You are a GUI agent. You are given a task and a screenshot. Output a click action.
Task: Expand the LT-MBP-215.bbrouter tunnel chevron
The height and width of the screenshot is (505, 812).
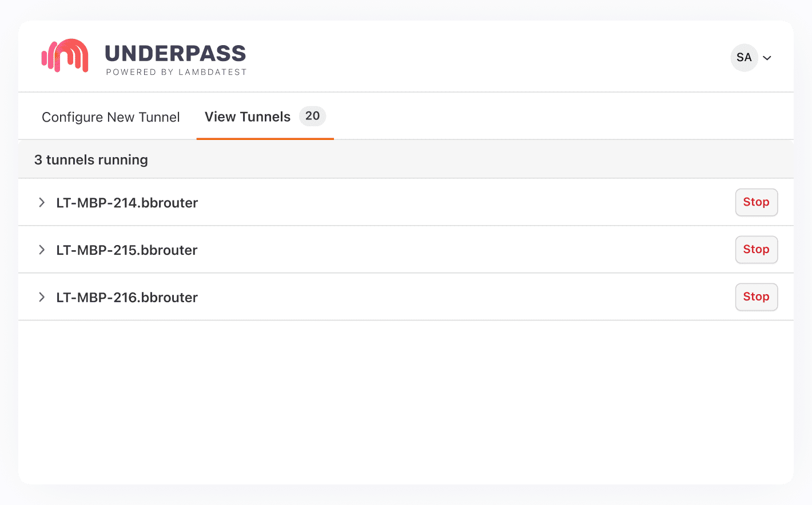point(42,250)
